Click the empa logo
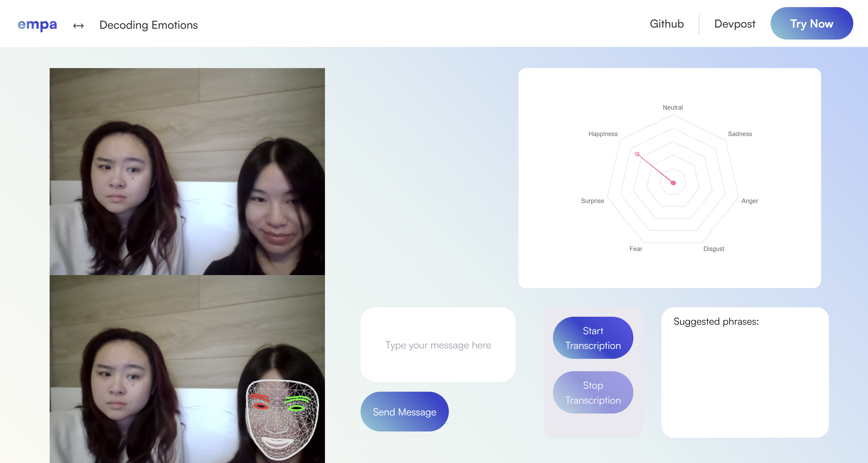Image resolution: width=868 pixels, height=463 pixels. tap(37, 24)
